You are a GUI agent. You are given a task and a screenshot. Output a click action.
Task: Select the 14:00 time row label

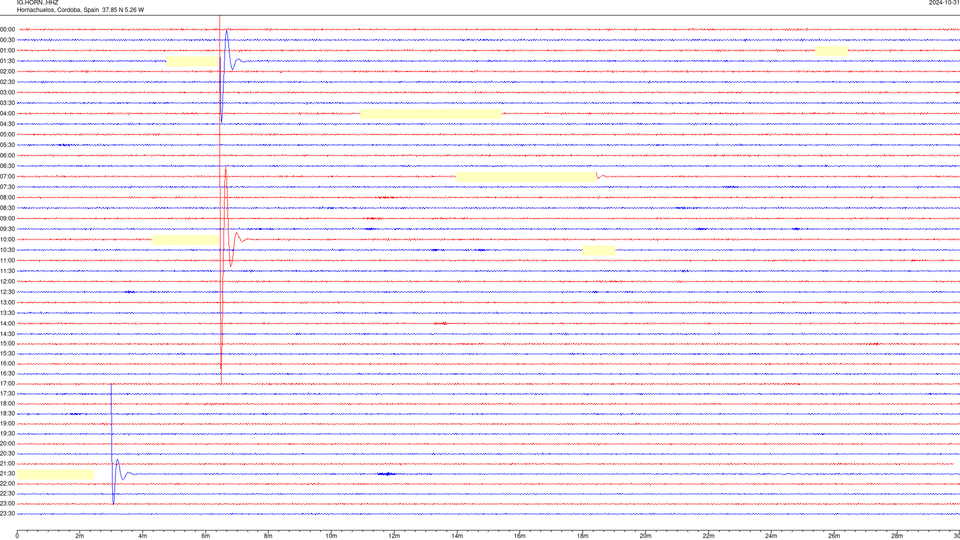[7, 323]
